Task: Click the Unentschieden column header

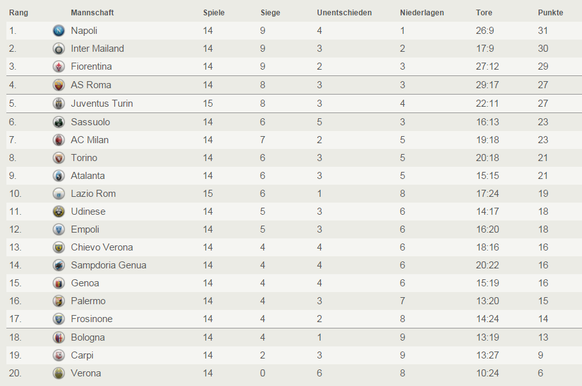Action: [x=344, y=13]
